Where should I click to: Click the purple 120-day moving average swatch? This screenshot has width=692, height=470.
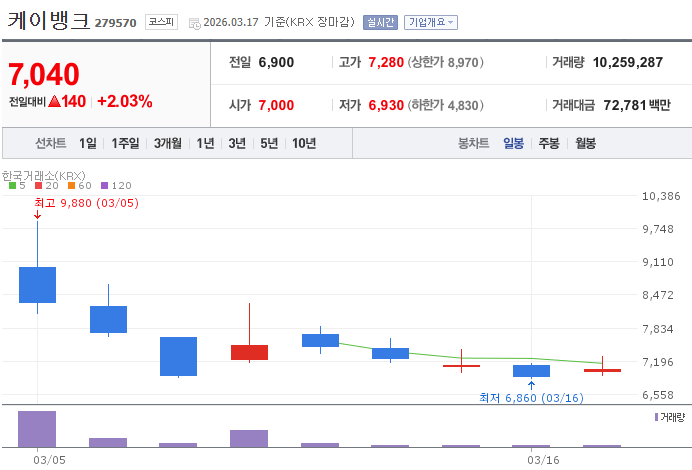coord(105,185)
